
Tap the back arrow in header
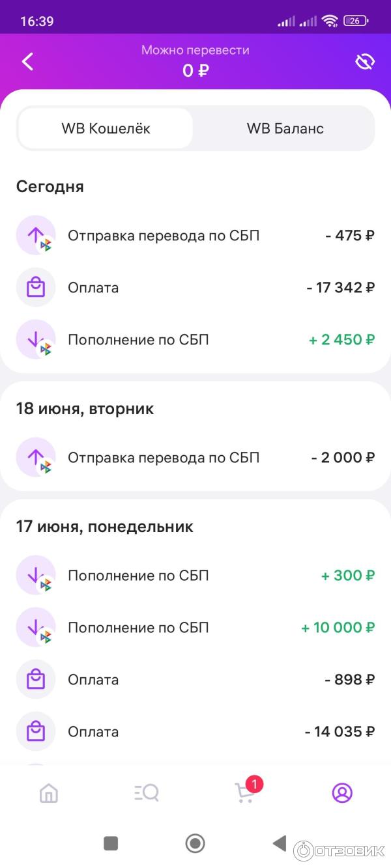(27, 62)
